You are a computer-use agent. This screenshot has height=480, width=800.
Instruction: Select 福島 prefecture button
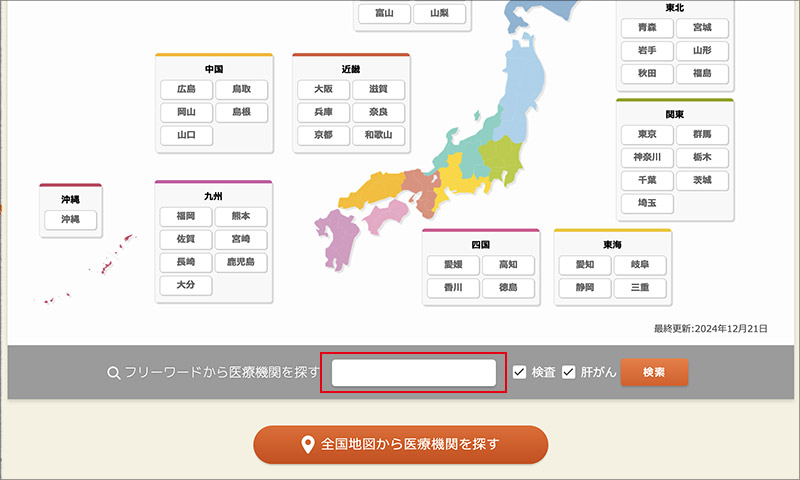(702, 74)
